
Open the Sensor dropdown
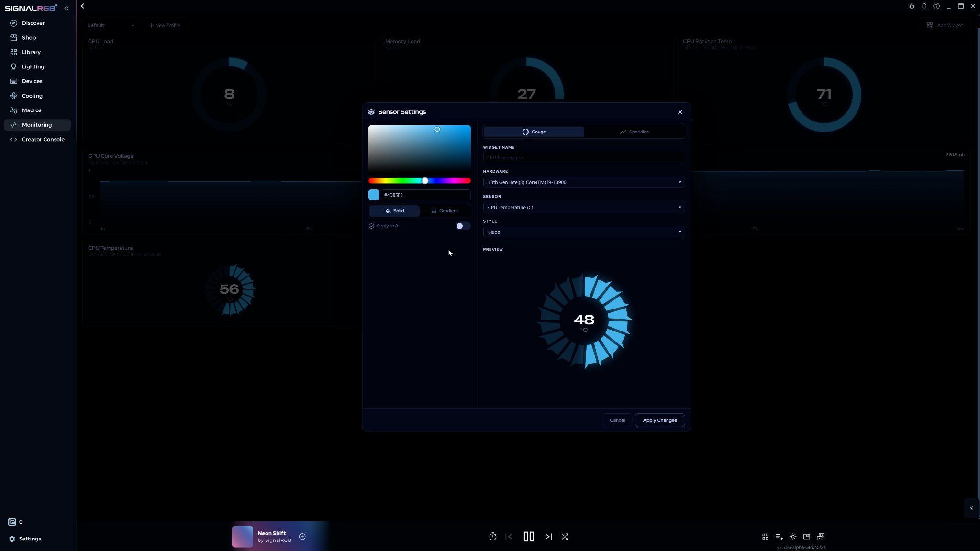click(x=584, y=207)
